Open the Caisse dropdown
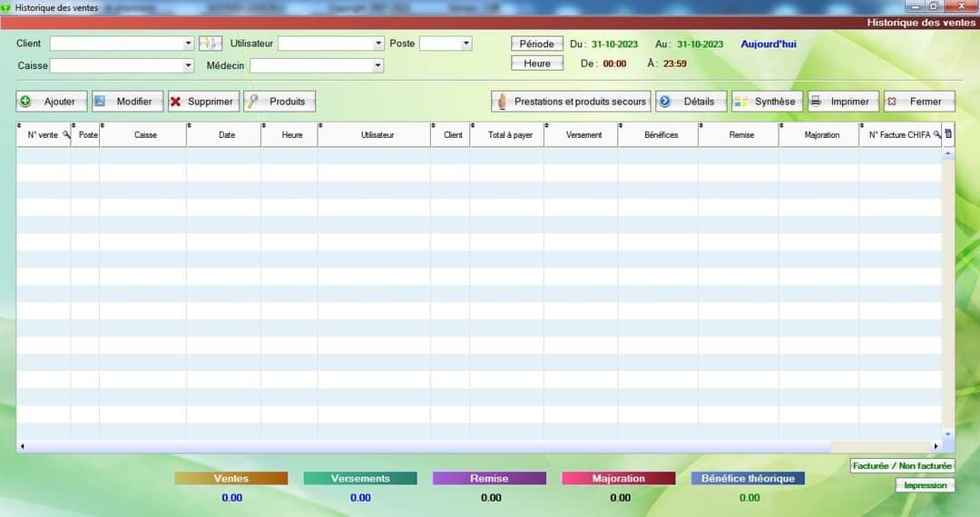The width and height of the screenshot is (980, 517). coord(188,65)
